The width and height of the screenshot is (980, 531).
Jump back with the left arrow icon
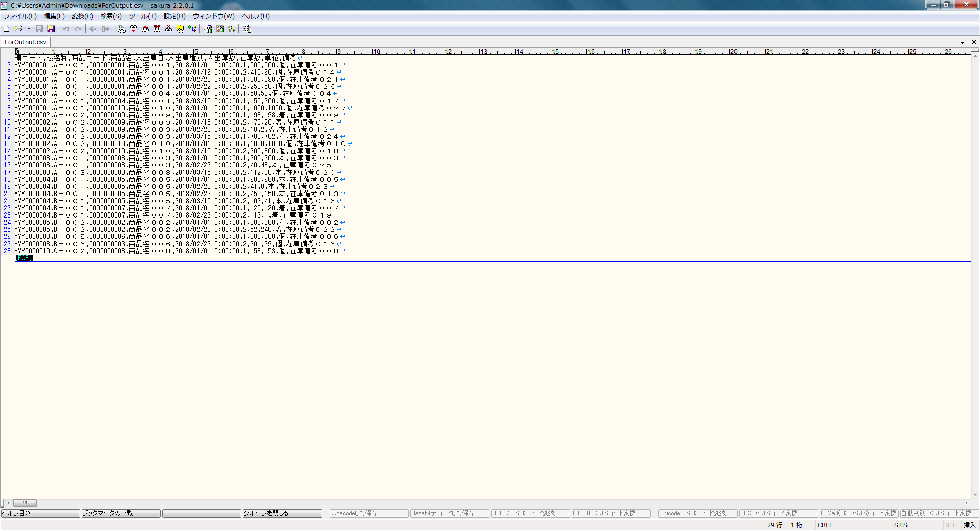click(93, 29)
